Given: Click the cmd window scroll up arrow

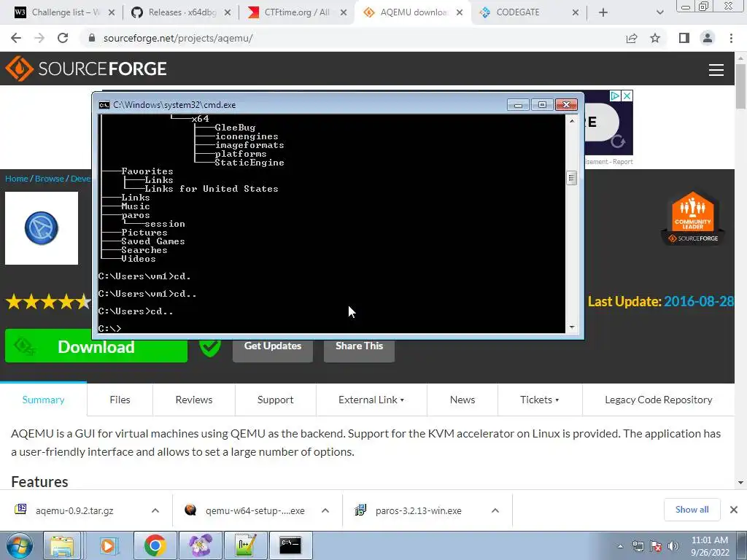Looking at the screenshot, I should tap(572, 121).
